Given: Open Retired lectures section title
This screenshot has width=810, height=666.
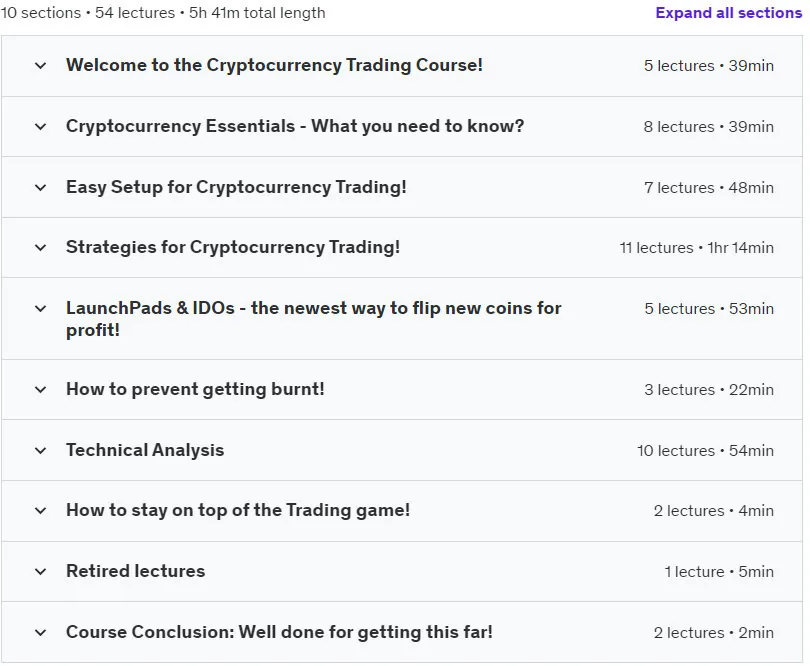Looking at the screenshot, I should 135,571.
